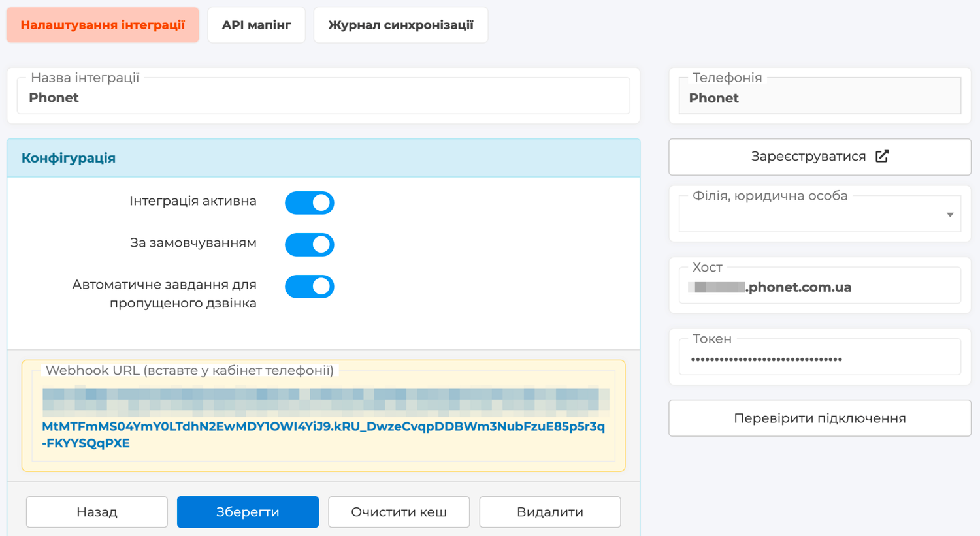Switch to the API мапінг tab
The width and height of the screenshot is (980, 536).
click(256, 25)
